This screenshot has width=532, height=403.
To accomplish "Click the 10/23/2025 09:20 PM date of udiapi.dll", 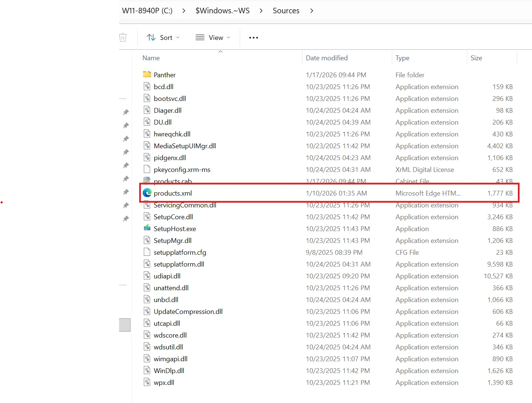I will [338, 276].
